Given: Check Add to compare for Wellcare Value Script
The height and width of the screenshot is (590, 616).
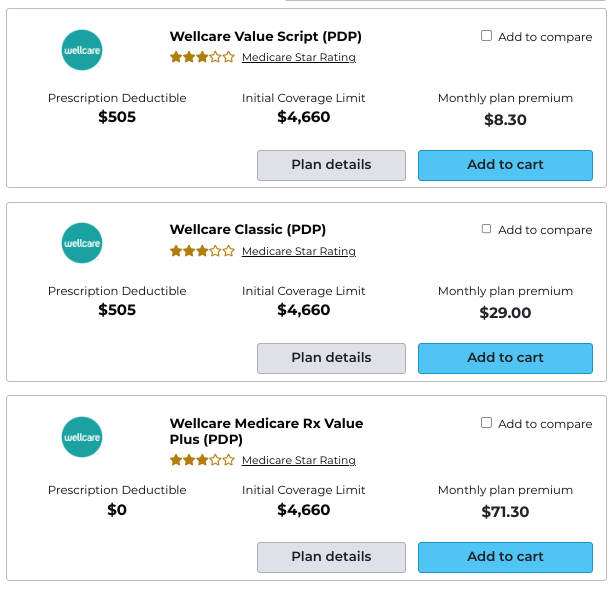Looking at the screenshot, I should 486,36.
